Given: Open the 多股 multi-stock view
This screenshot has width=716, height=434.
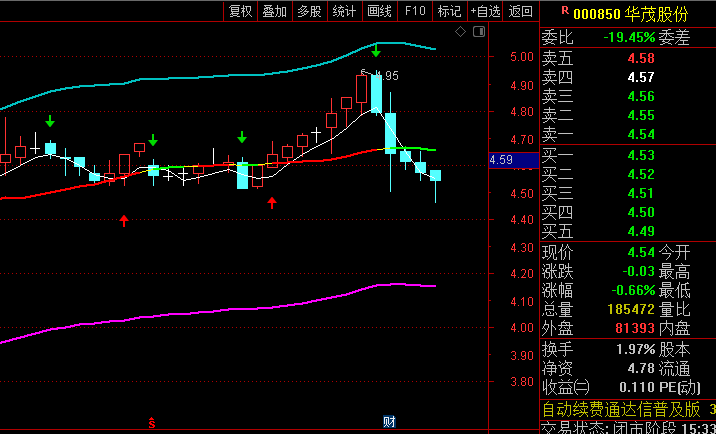Looking at the screenshot, I should coord(310,11).
